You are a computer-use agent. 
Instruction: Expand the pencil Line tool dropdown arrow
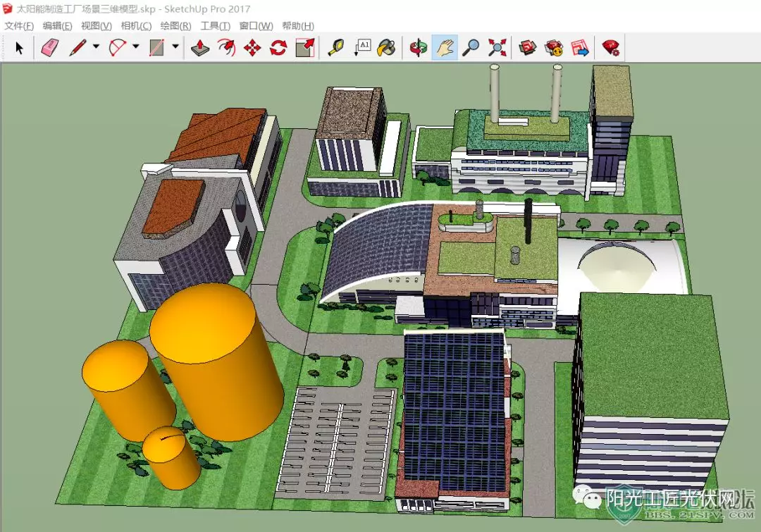pyautogui.click(x=96, y=47)
